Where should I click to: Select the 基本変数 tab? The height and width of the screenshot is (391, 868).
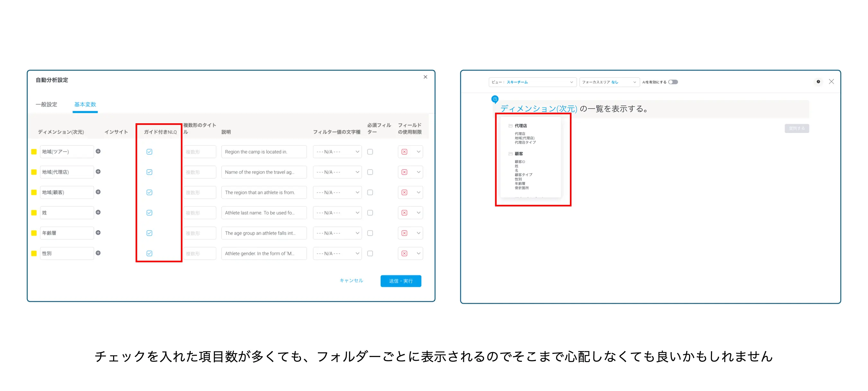[x=85, y=104]
